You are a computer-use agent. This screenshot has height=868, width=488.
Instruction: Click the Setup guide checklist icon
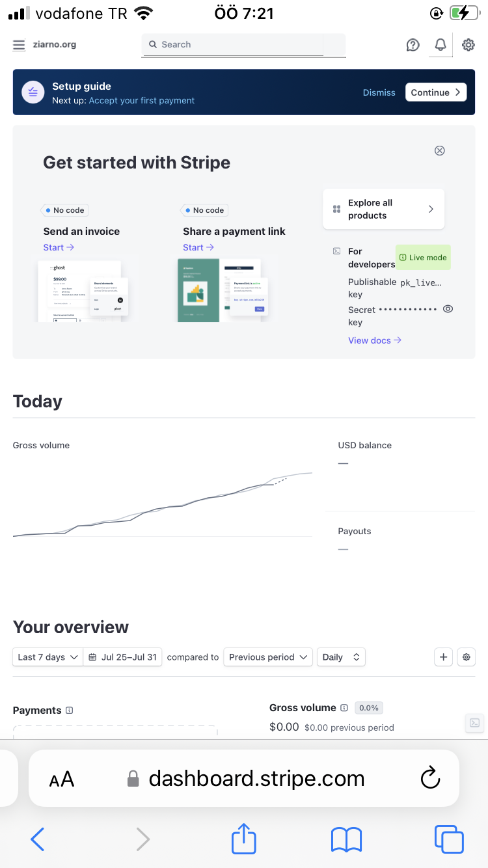tap(33, 92)
